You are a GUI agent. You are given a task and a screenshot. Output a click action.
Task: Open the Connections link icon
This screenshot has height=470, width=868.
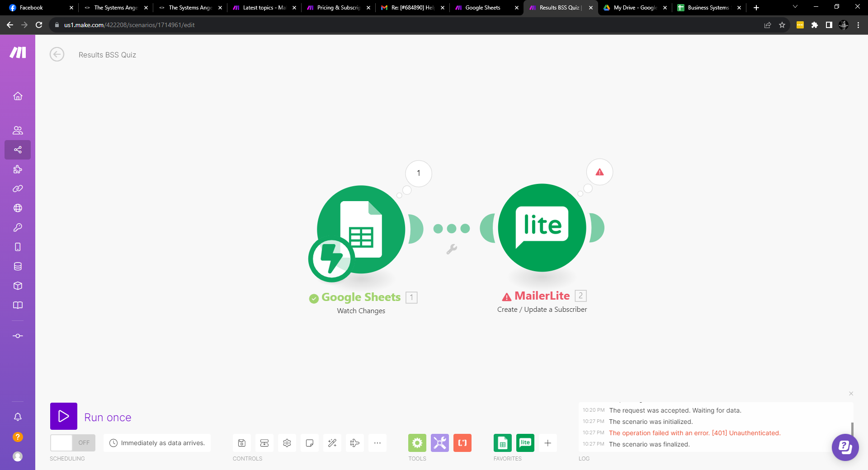[18, 188]
